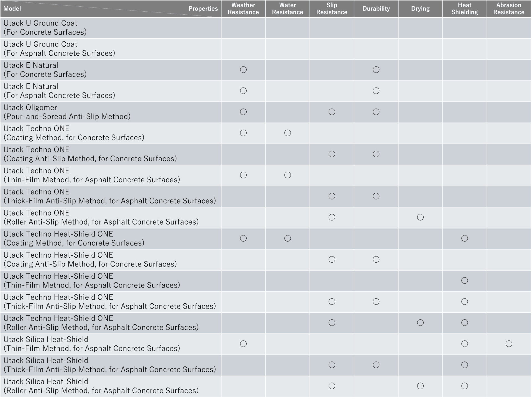Image resolution: width=532 pixels, height=400 pixels.
Task: Click the Drying column header
Action: (420, 9)
